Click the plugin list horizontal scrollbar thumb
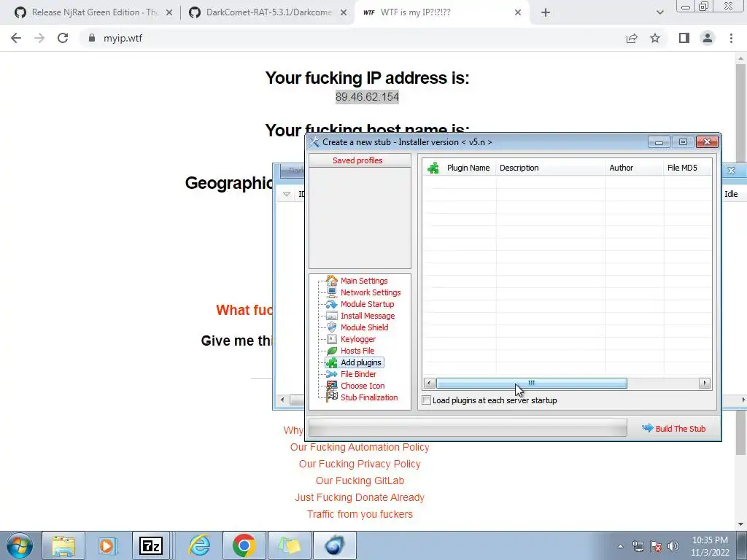747x560 pixels. tap(531, 383)
